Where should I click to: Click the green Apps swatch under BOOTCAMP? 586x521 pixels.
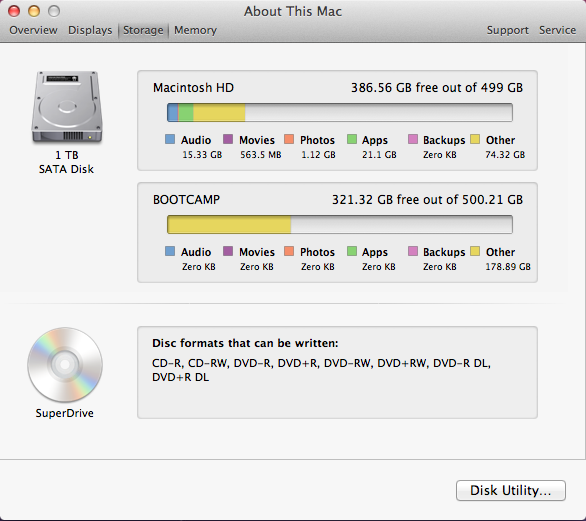tap(352, 251)
